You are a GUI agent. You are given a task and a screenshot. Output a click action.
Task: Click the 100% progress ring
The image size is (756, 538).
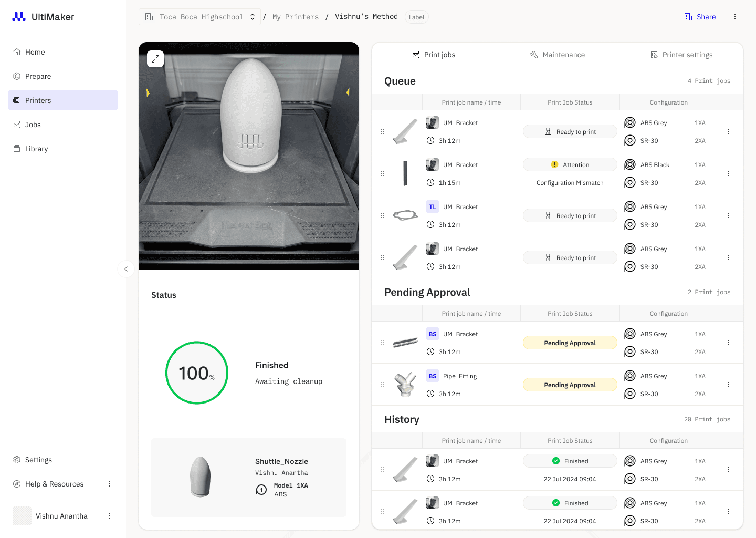coord(197,373)
